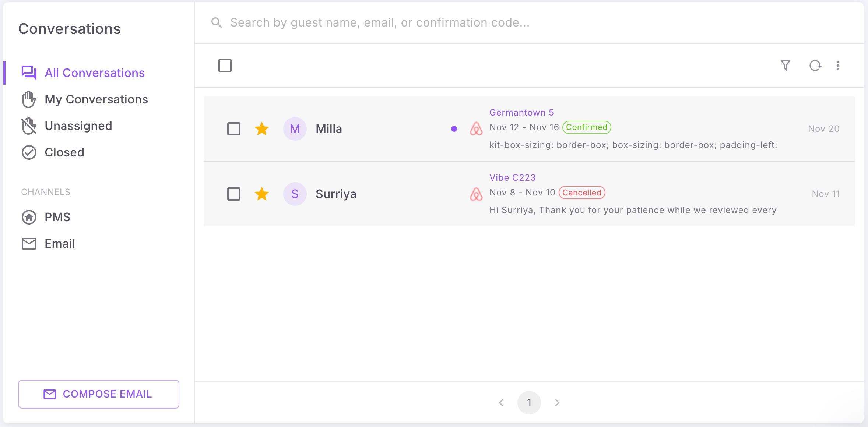The image size is (868, 427).
Task: Check the checkbox on Surriya's conversation
Action: (x=234, y=194)
